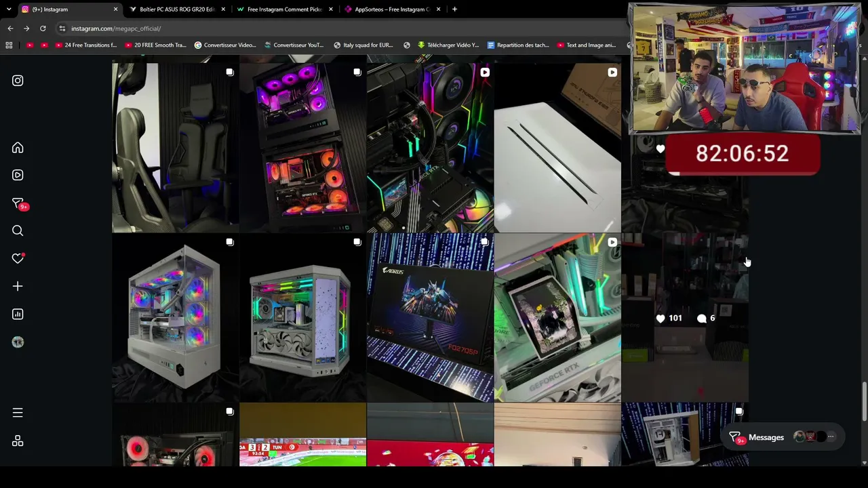This screenshot has width=868, height=488.
Task: Go to Instagram Home feed
Action: [18, 148]
